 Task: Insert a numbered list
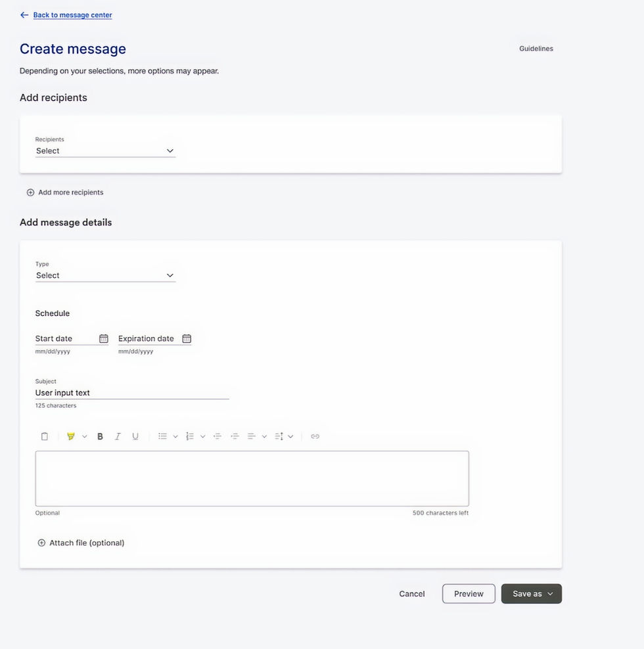coord(190,436)
